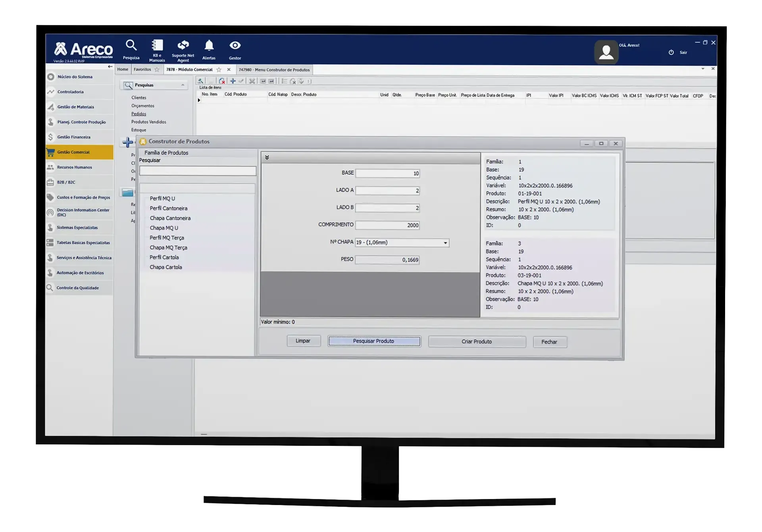
Task: Favorite the 7878 Módulo Comercial tab star
Action: tap(219, 69)
